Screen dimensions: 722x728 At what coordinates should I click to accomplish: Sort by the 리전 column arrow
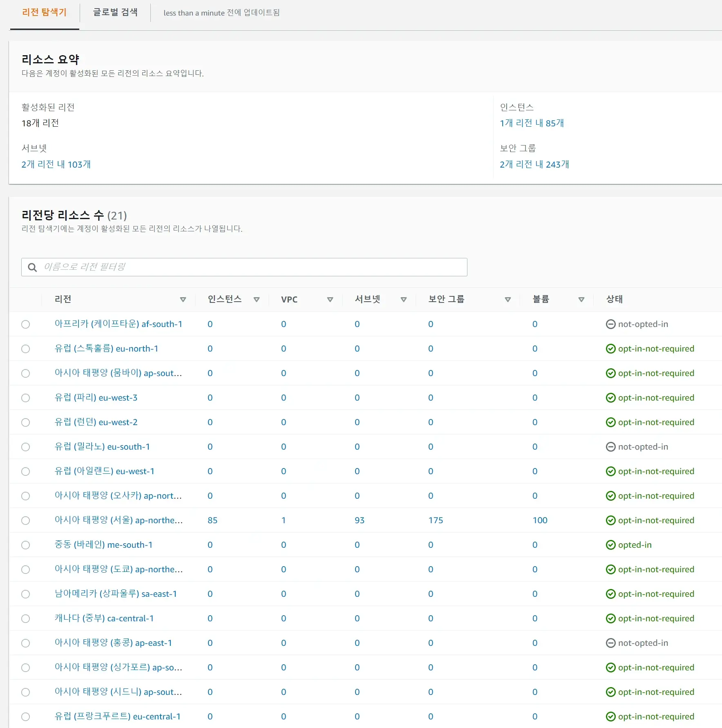tap(183, 300)
